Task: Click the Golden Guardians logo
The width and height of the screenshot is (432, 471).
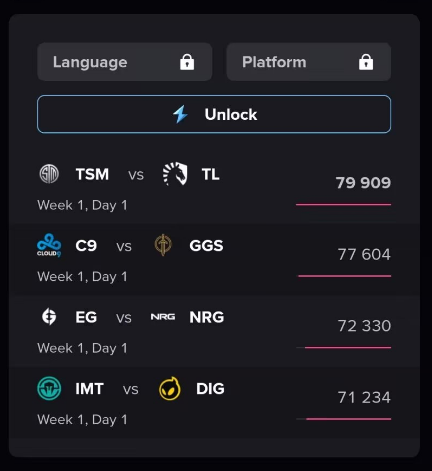Action: click(163, 245)
